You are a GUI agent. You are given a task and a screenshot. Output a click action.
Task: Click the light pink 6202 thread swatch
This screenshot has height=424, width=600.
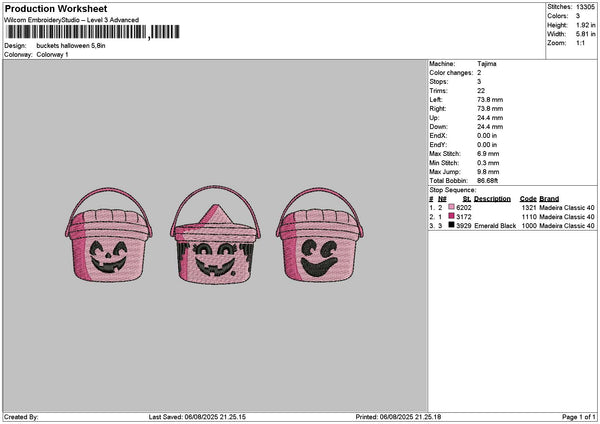[x=452, y=207]
